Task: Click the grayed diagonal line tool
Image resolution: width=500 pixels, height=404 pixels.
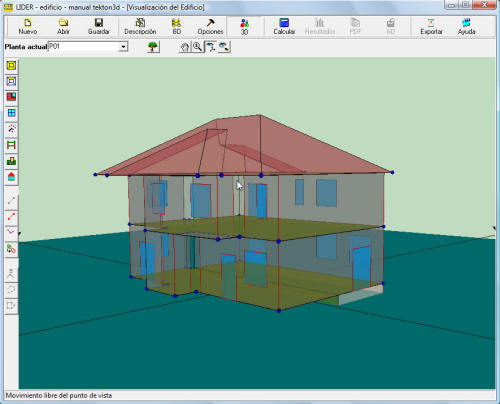Action: click(11, 200)
